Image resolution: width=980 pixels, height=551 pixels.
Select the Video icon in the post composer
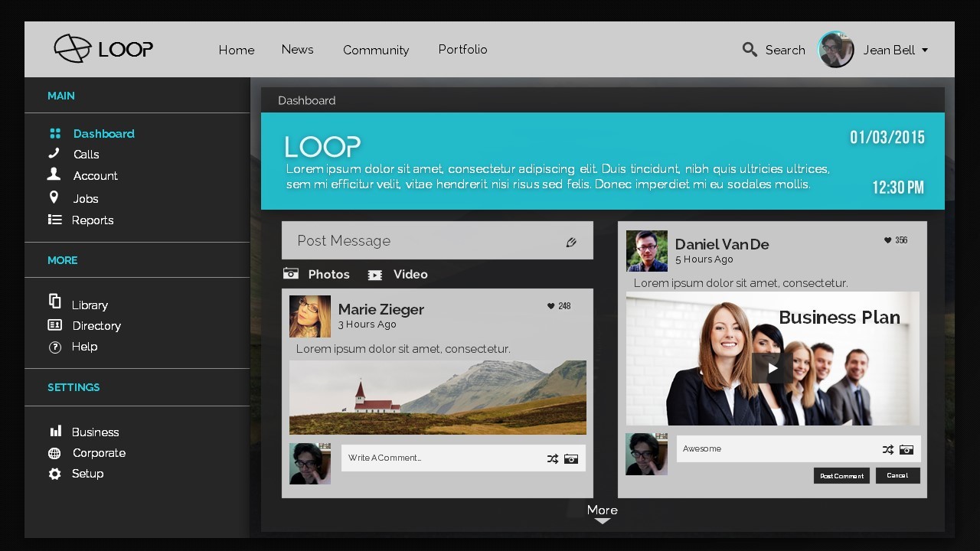click(x=375, y=273)
